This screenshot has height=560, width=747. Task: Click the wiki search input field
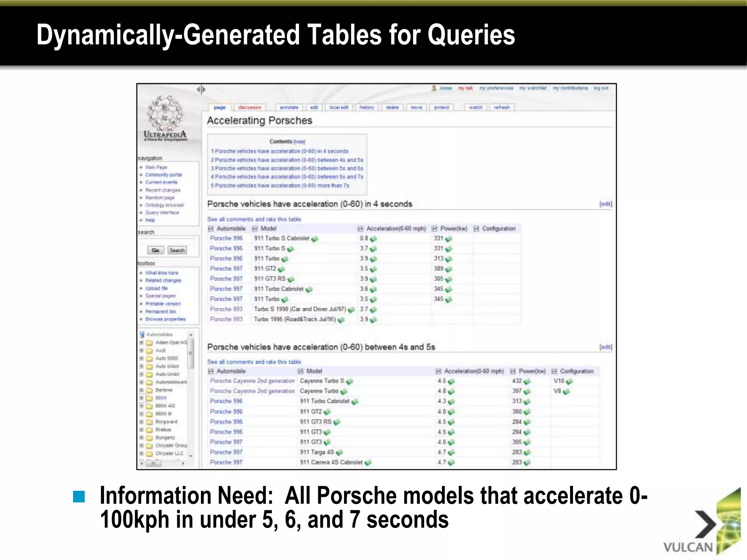pos(167,241)
